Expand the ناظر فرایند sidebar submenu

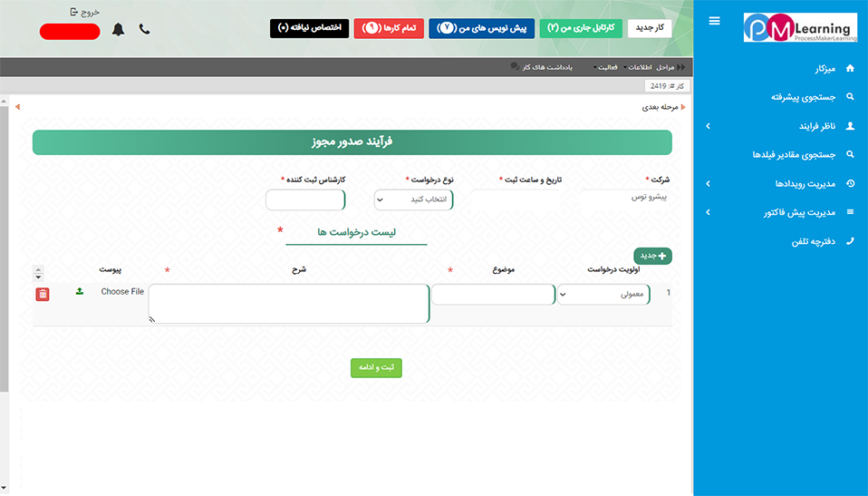tap(709, 126)
